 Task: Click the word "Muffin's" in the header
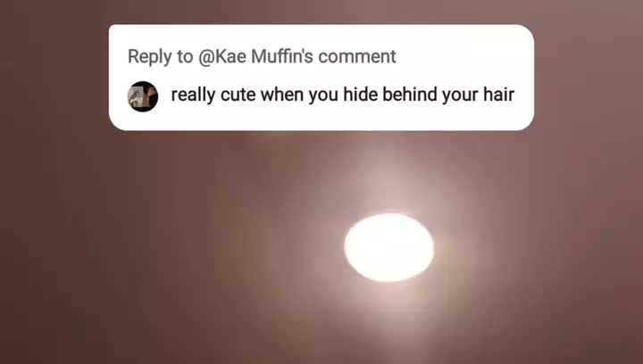[282, 56]
